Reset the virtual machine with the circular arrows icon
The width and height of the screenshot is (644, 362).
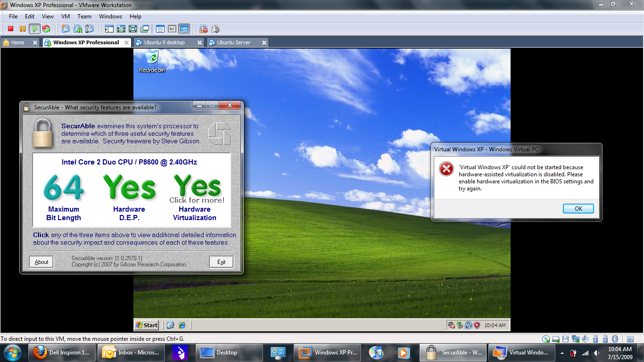(x=46, y=29)
